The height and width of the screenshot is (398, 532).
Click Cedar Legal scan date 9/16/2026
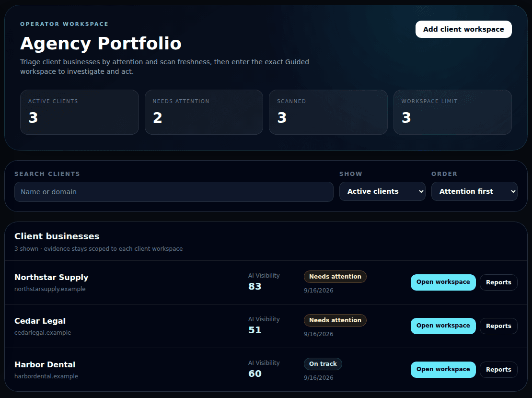click(319, 334)
